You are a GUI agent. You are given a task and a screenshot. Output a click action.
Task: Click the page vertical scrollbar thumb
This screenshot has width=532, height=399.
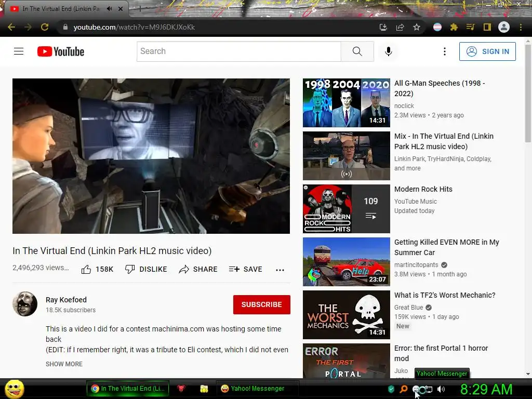coord(528,94)
